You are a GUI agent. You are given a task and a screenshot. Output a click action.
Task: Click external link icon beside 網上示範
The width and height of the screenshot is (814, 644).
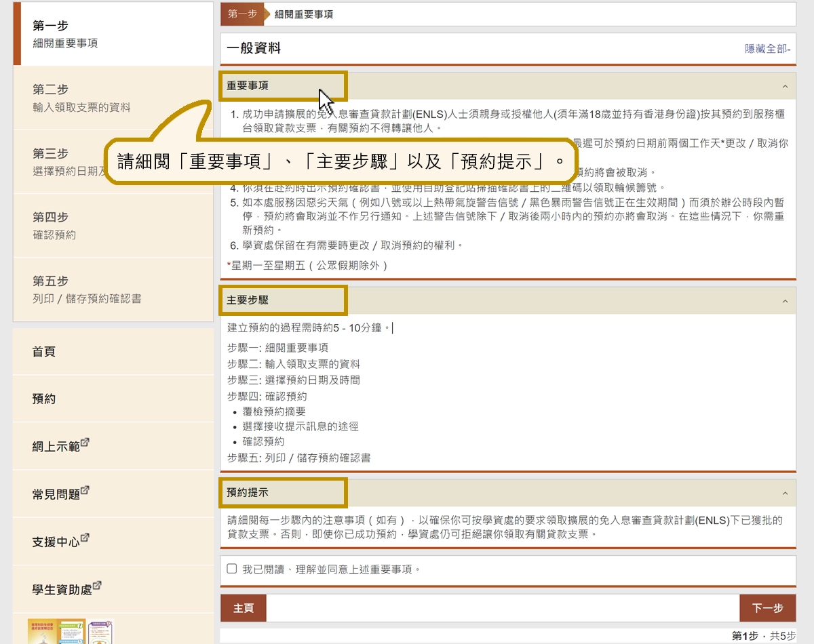(x=85, y=443)
